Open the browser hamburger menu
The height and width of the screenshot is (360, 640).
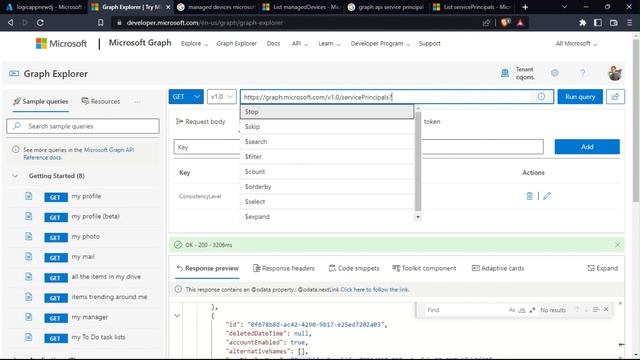[629, 23]
